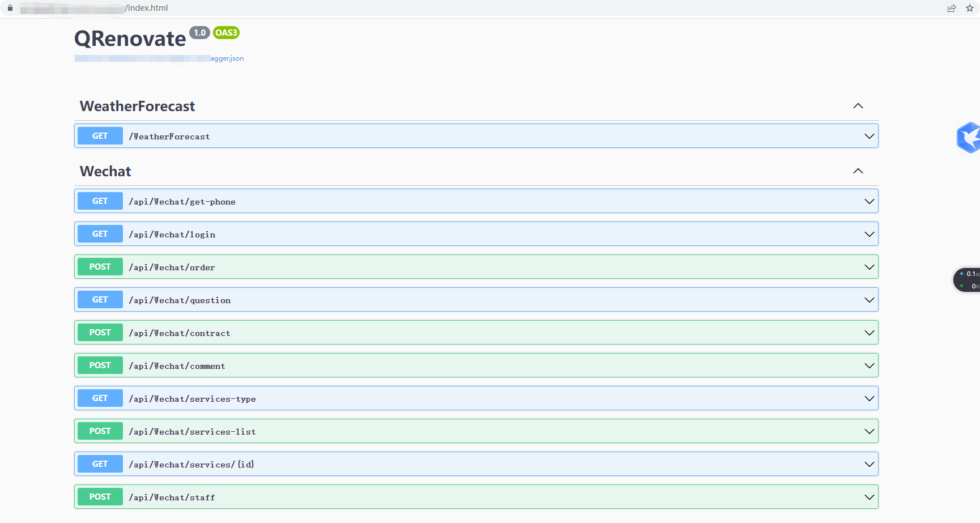Click the /api/Wechat/contract path text
Viewport: 980px width, 523px height.
point(180,333)
